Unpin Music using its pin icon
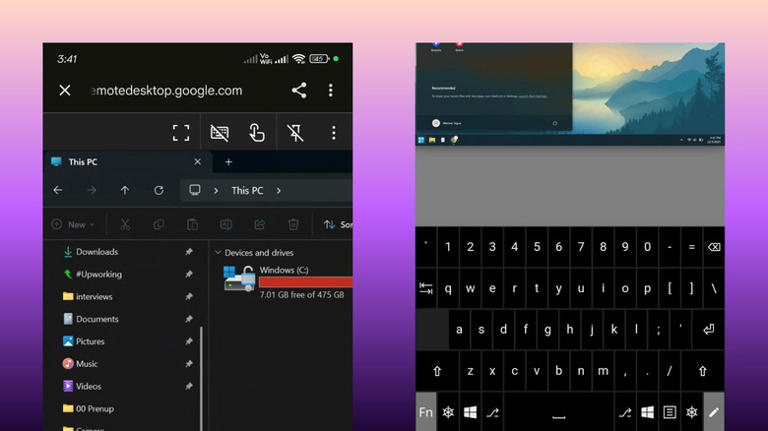 tap(189, 364)
